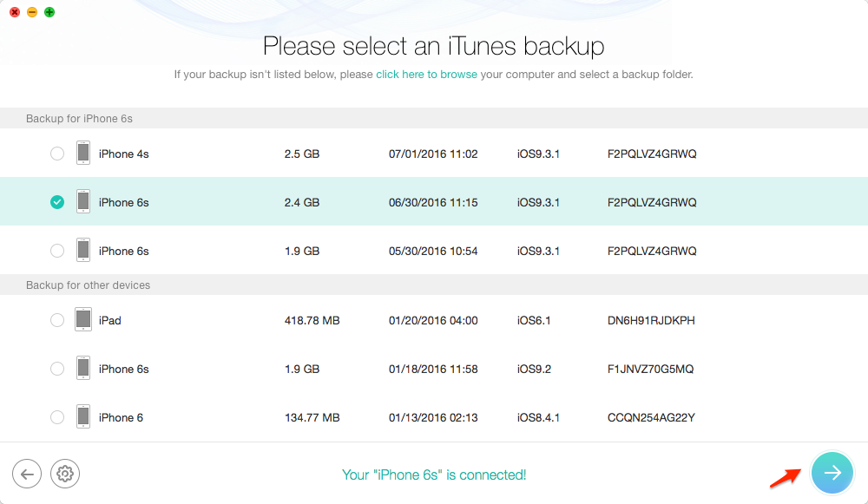
Task: Close the window with the red button
Action: 15,12
